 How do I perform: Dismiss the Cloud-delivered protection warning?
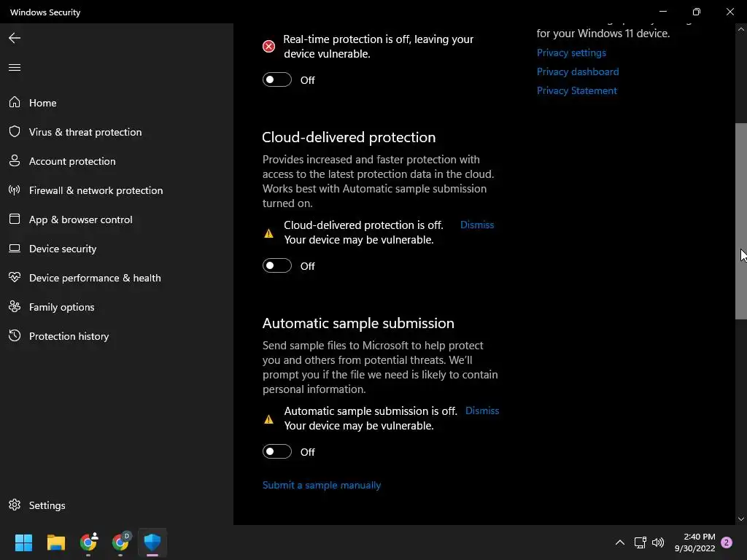coord(477,225)
